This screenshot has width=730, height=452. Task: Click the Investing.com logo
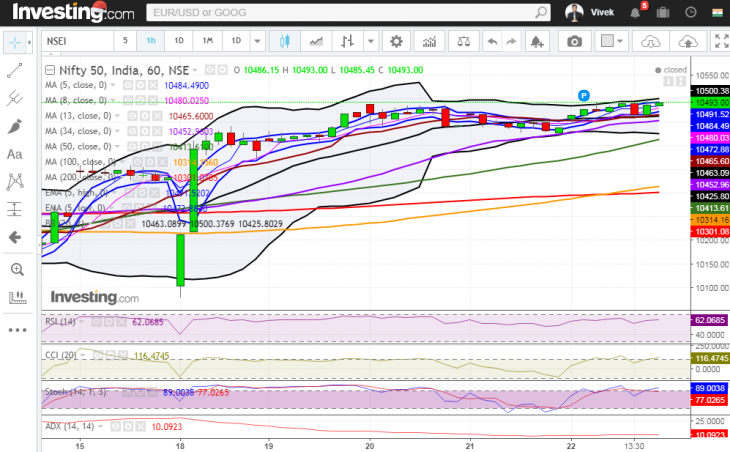pos(73,12)
